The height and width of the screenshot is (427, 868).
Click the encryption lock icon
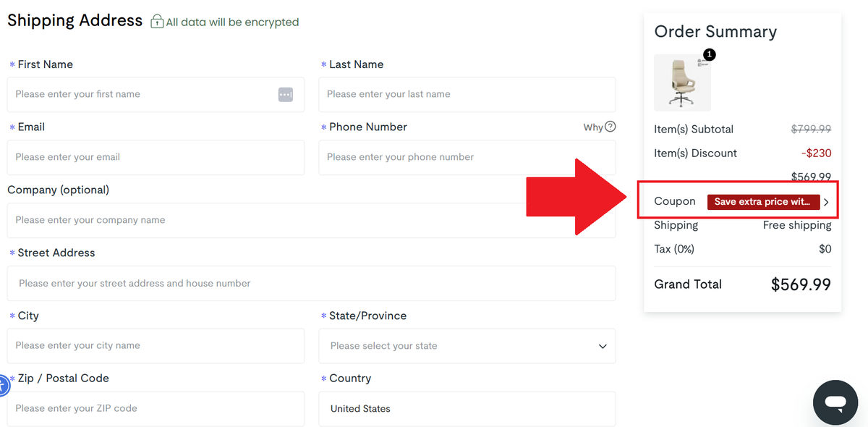click(156, 22)
